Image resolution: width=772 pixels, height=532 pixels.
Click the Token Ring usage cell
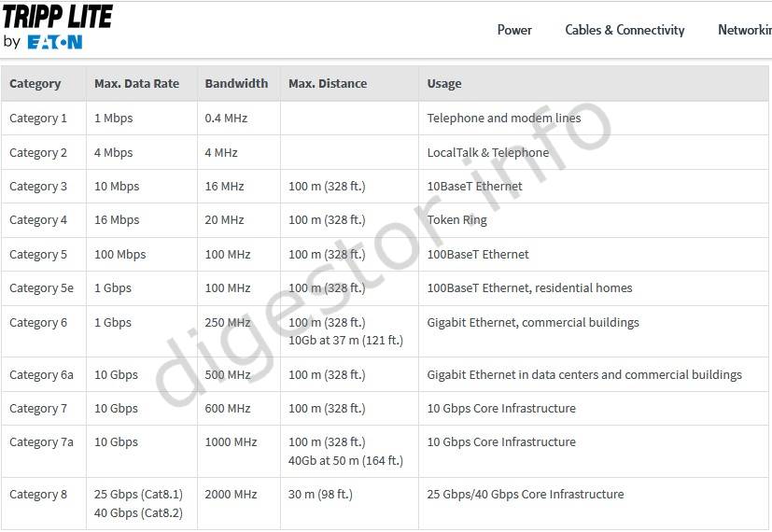coord(456,220)
